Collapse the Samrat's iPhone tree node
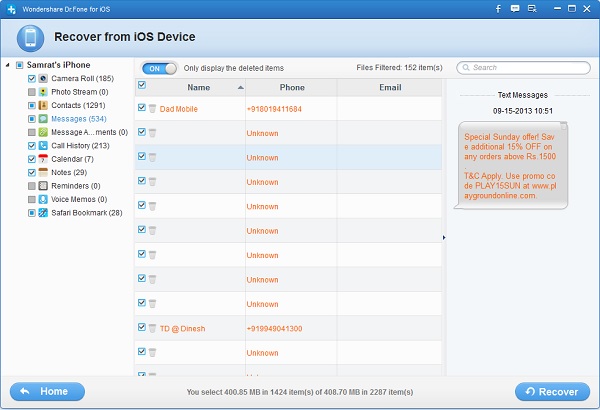This screenshot has width=600, height=410. point(7,65)
